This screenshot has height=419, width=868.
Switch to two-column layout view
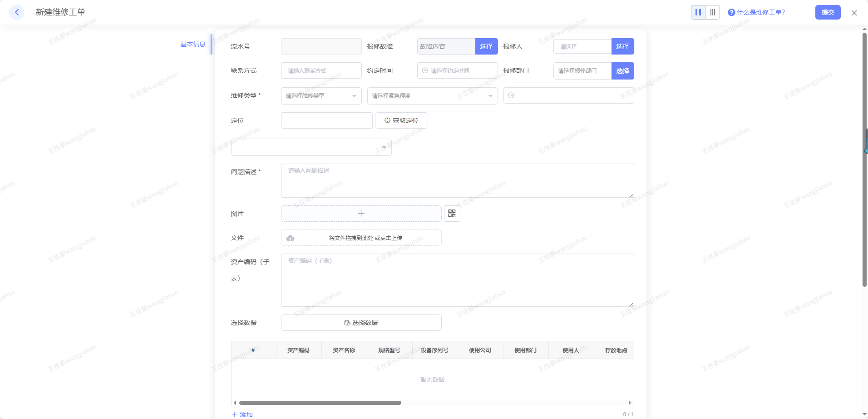pos(698,12)
